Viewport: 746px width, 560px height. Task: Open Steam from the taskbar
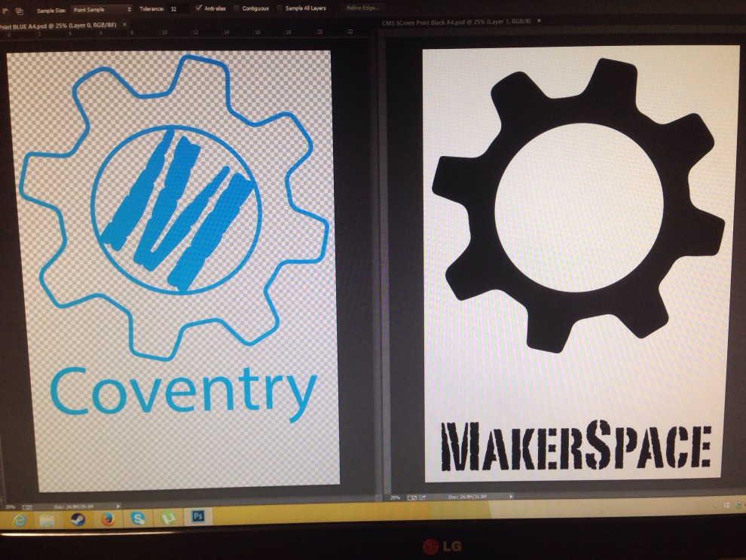coord(78,519)
